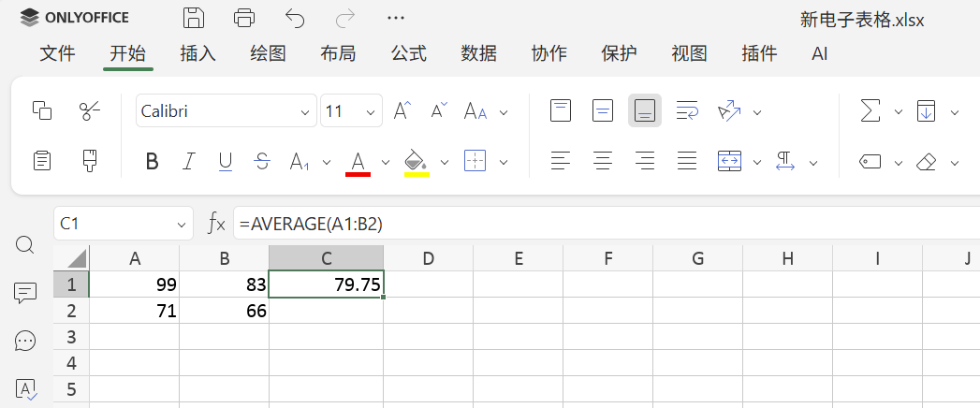
Task: Click the cell borders icon
Action: point(475,161)
